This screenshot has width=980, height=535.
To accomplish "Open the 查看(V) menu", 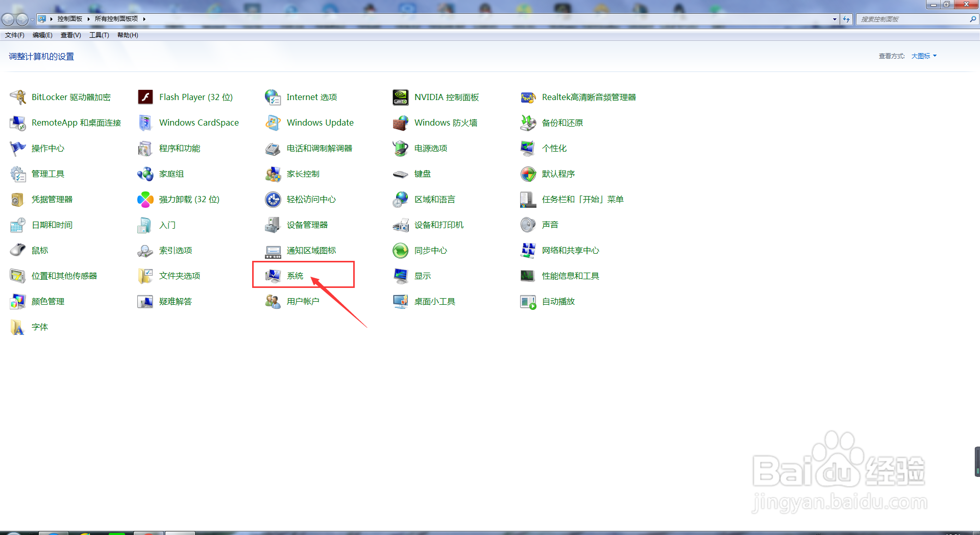I will pos(70,35).
